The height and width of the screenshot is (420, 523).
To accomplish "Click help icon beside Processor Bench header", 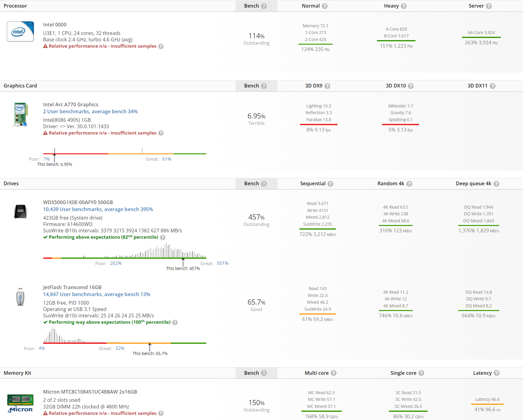I will tap(264, 6).
